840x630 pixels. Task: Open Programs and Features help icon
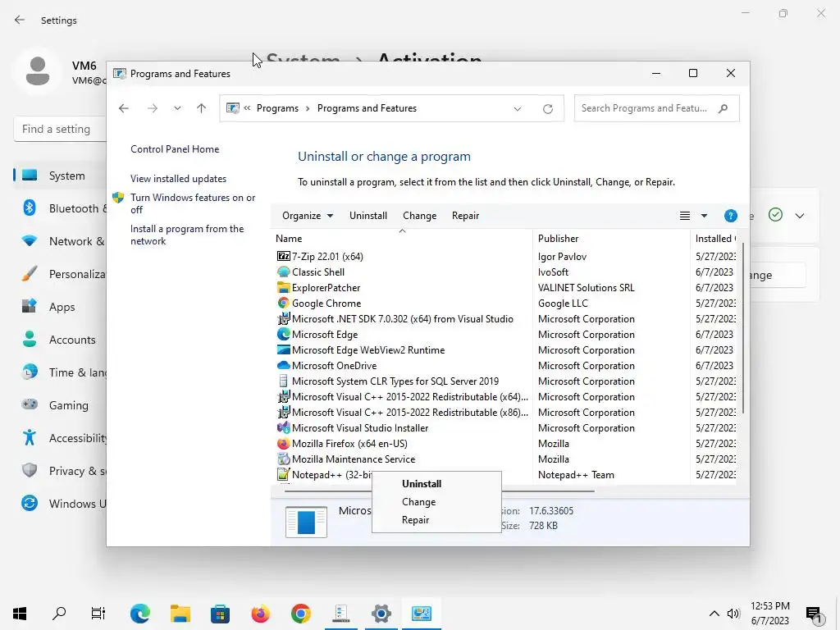click(x=730, y=216)
